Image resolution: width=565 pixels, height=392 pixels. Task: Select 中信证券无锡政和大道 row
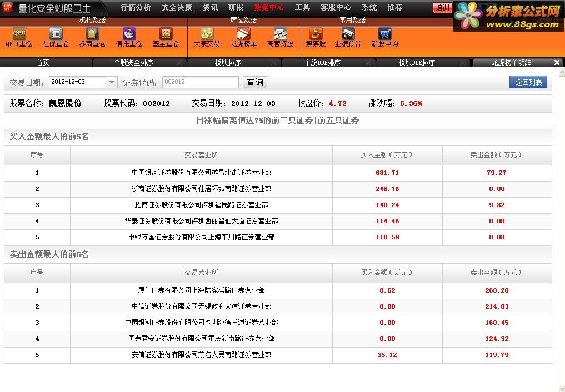(x=278, y=306)
